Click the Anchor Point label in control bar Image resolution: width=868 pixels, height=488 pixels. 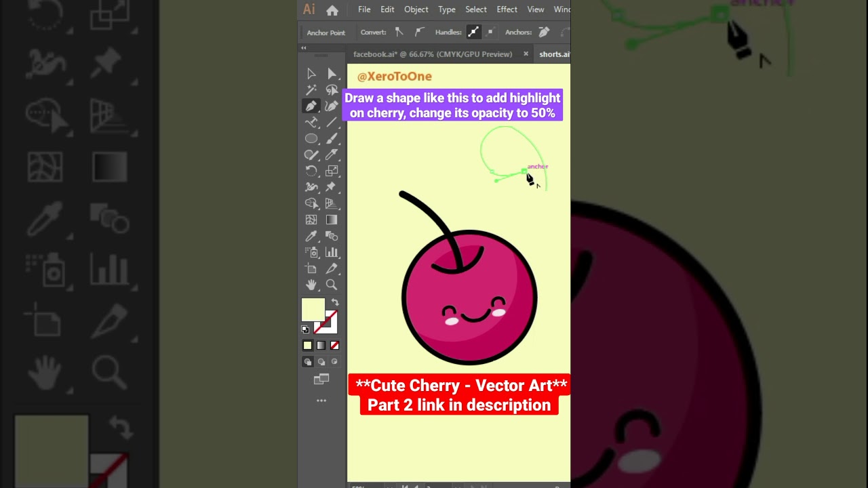point(325,33)
